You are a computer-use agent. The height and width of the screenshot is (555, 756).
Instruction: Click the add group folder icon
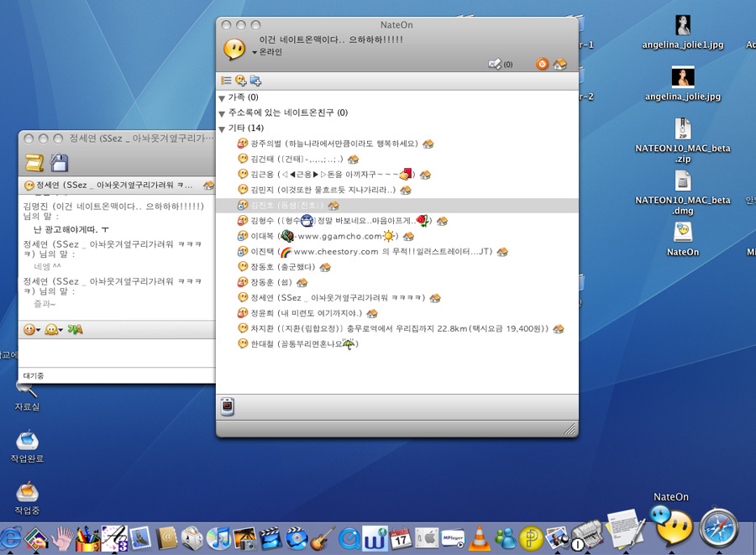click(255, 81)
